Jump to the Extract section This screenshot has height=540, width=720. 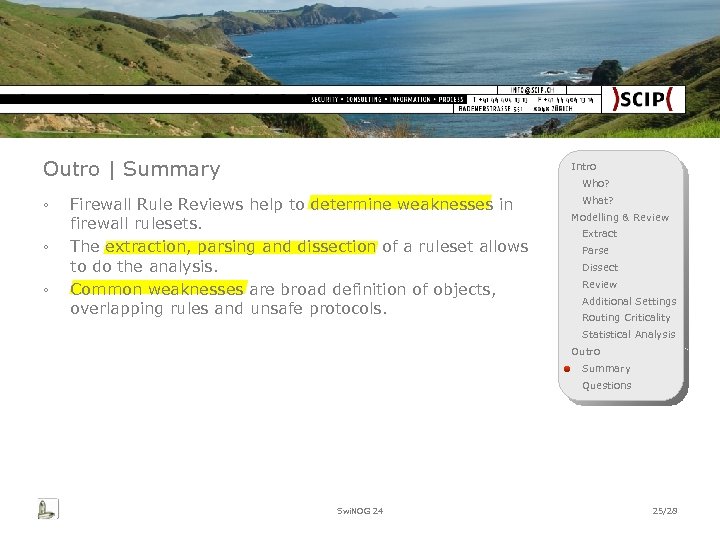pos(599,234)
